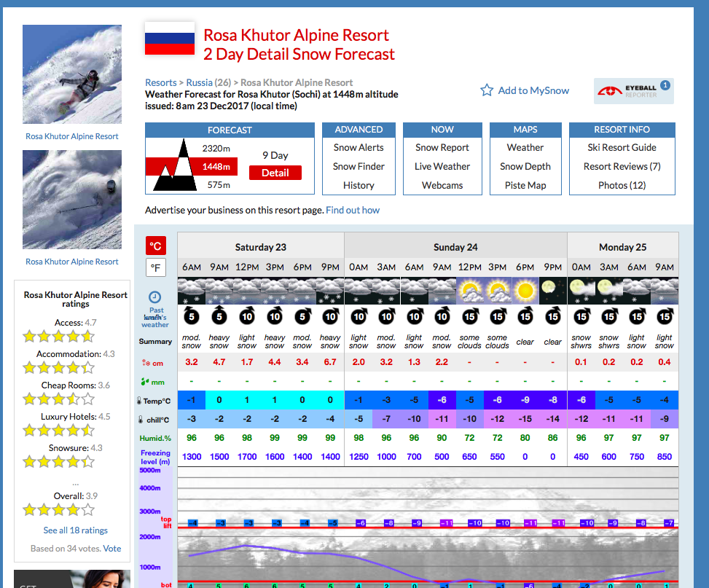Screen dimensions: 709x588
Task: Open the Snow Report
Action: pyautogui.click(x=442, y=147)
